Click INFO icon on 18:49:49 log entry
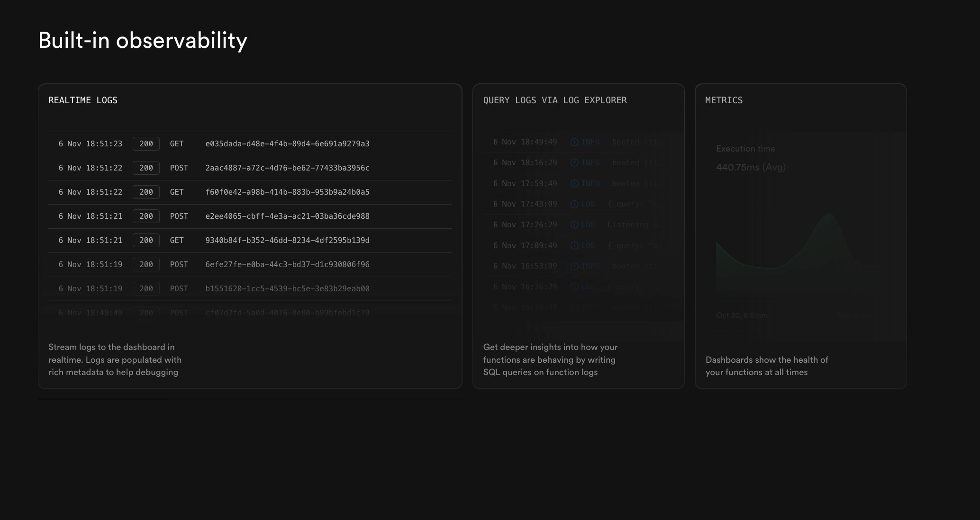The height and width of the screenshot is (520, 980). click(x=574, y=142)
